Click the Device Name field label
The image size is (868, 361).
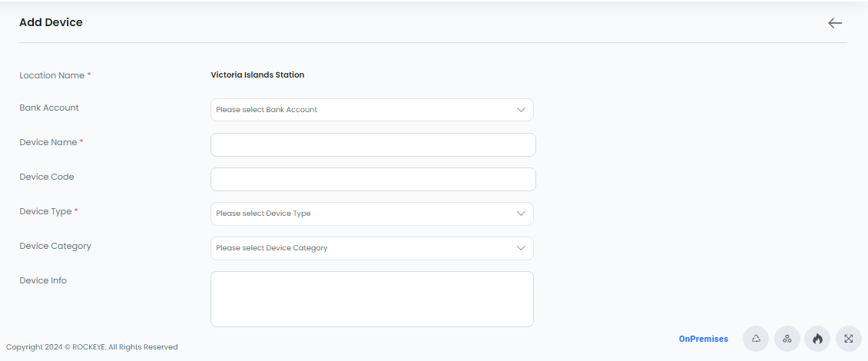48,142
